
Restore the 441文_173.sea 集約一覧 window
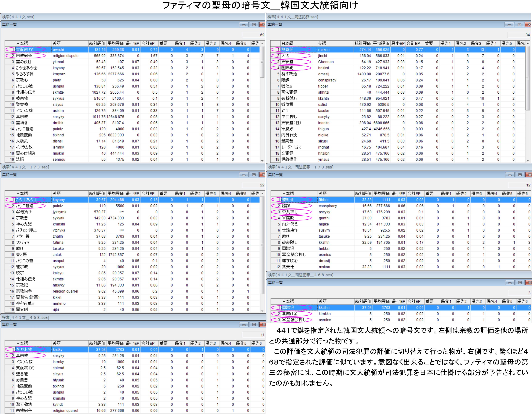click(254, 175)
